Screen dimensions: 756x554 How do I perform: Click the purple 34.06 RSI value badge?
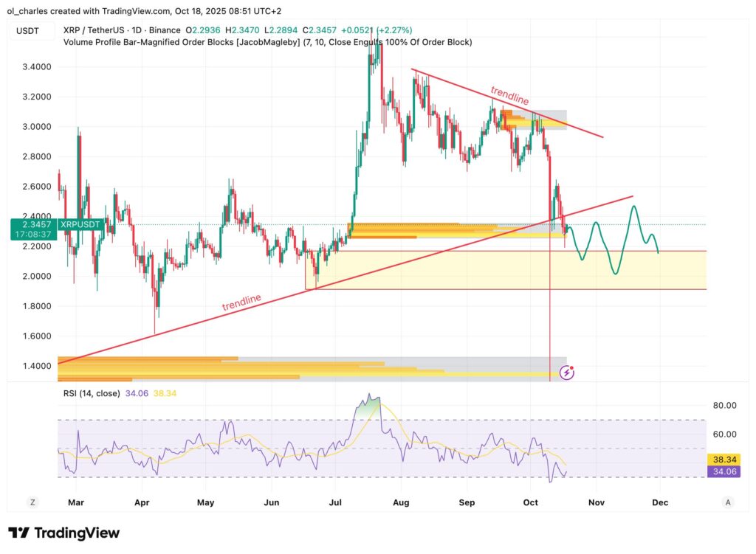point(726,471)
